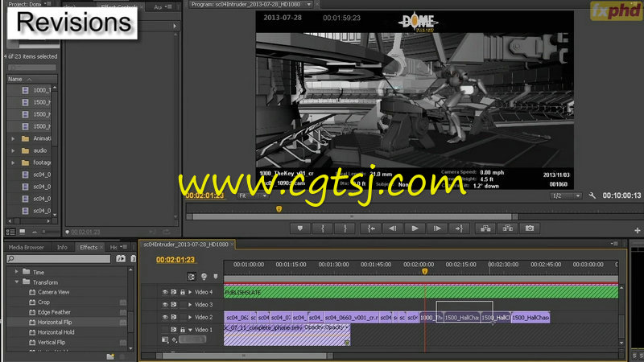Click the Add Marker button in Program monitor
The height and width of the screenshot is (362, 644).
click(299, 228)
